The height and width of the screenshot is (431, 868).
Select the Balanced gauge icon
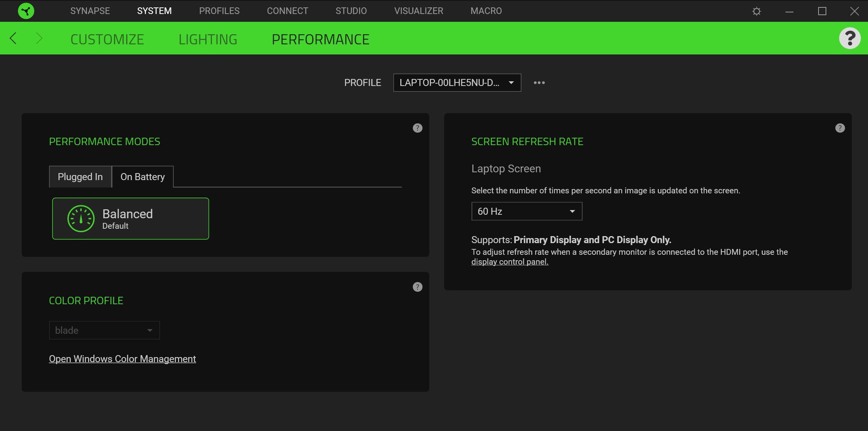tap(81, 219)
